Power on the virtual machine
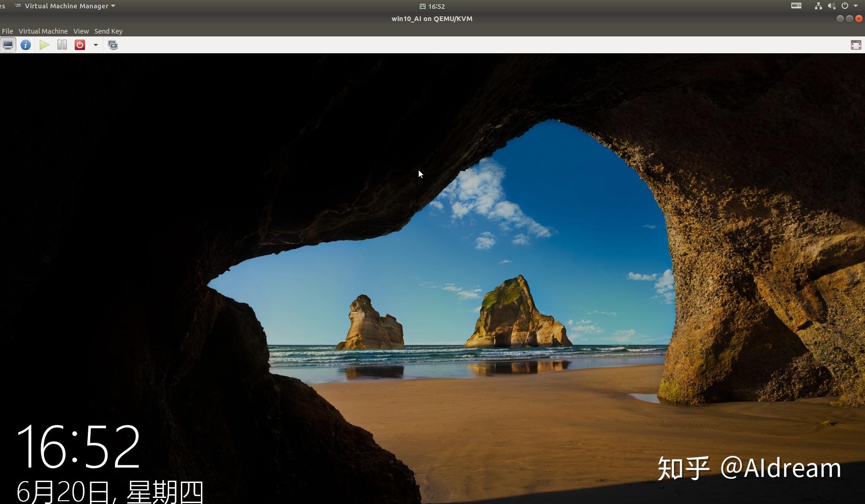865x504 pixels. tap(44, 45)
